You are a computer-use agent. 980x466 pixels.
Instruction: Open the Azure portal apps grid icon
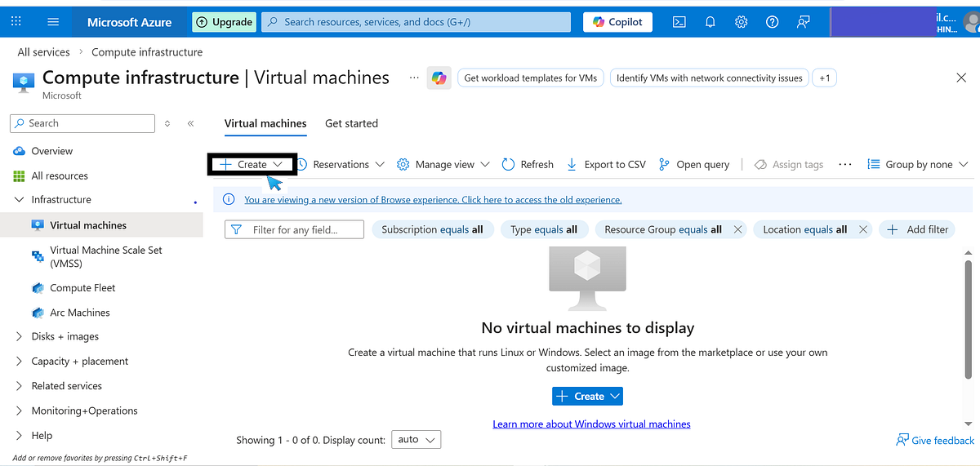(16, 22)
